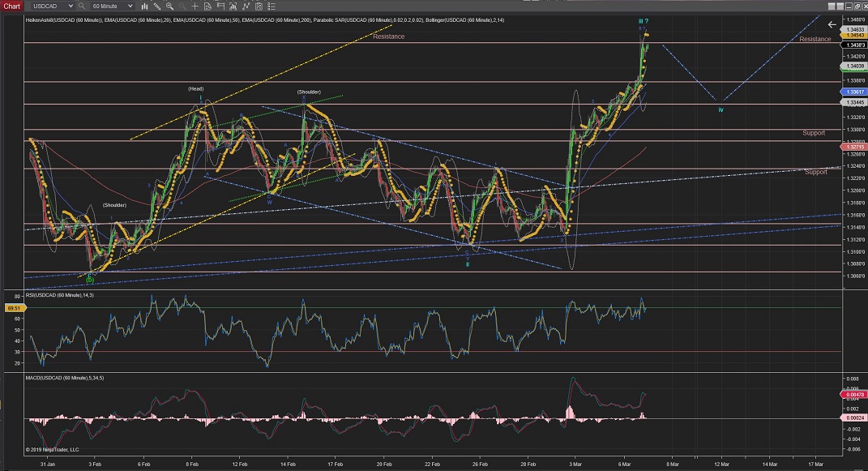
Task: Select the Chart tab
Action: click(x=11, y=6)
